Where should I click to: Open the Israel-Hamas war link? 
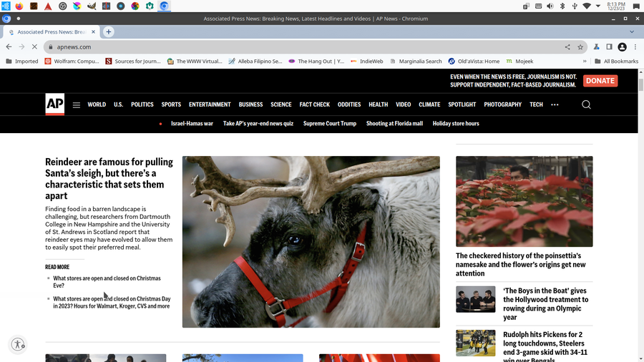pos(192,124)
